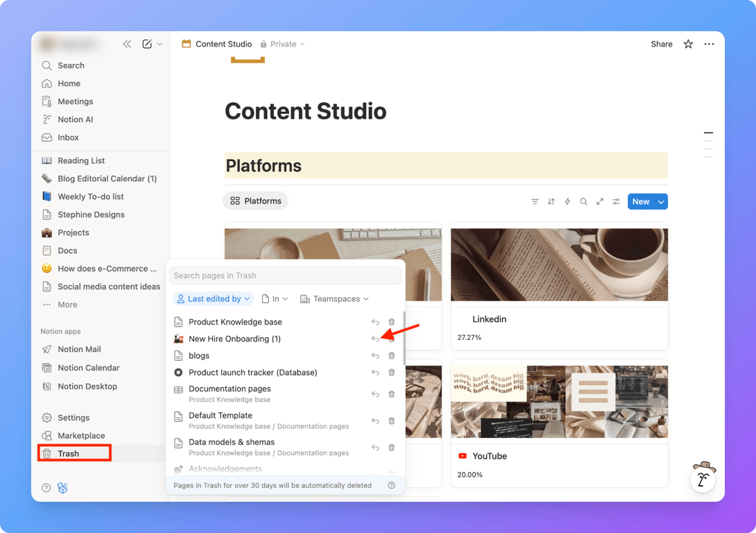This screenshot has height=533, width=756.
Task: Restore Product launch tracker (Database)
Action: 375,373
